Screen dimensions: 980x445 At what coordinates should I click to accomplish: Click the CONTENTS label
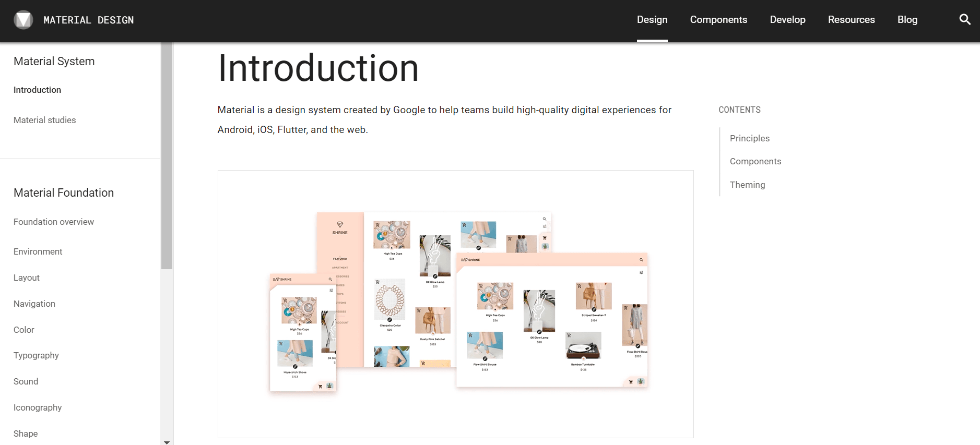(739, 110)
